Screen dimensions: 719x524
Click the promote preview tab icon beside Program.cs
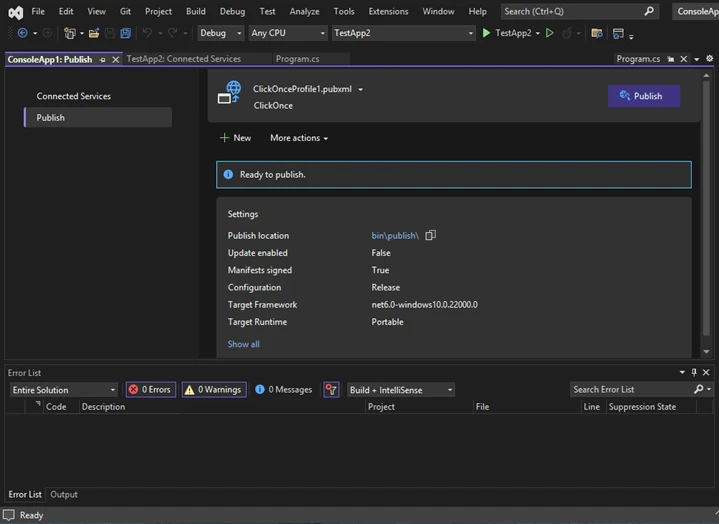point(671,59)
